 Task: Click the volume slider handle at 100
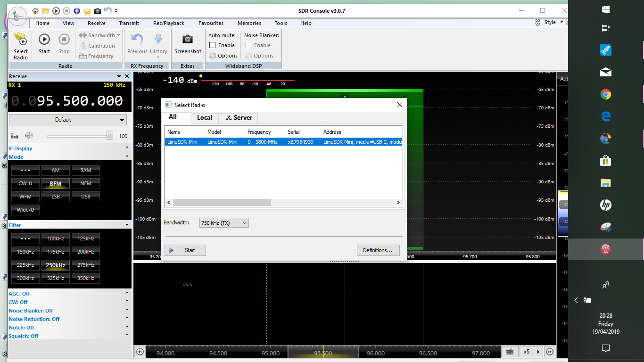tap(109, 136)
